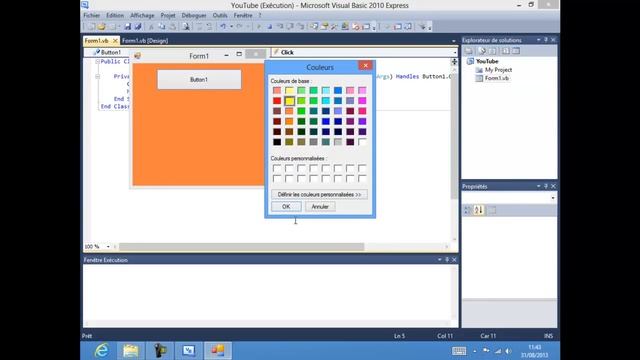Switch Properties panel to Alphabetical view

479,210
